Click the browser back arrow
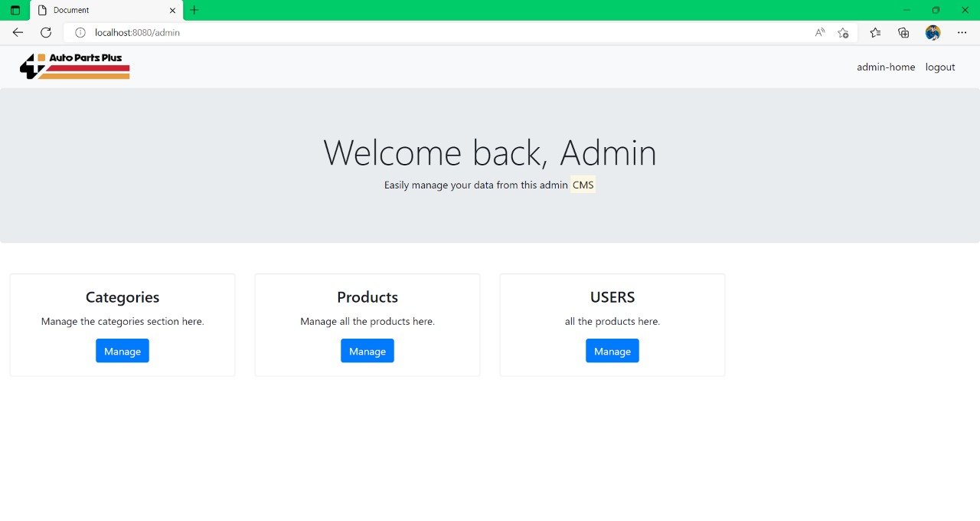980x521 pixels. 17,32
